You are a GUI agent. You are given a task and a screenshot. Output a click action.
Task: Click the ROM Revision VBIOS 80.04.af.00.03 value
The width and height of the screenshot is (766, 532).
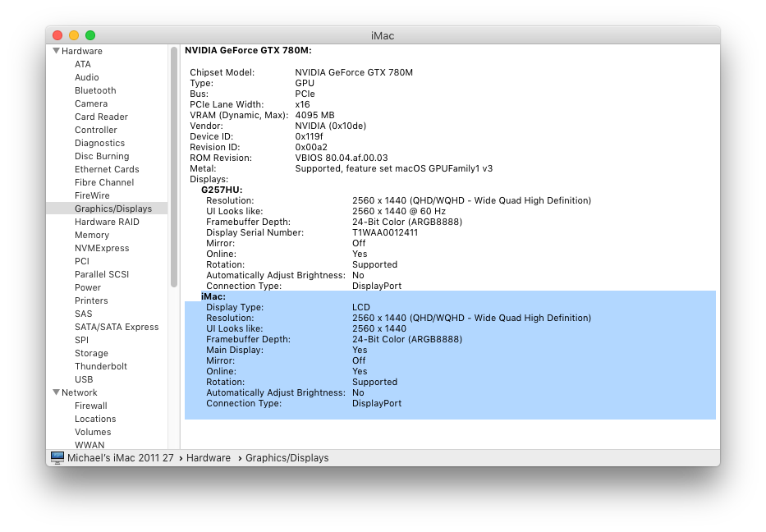coord(341,158)
